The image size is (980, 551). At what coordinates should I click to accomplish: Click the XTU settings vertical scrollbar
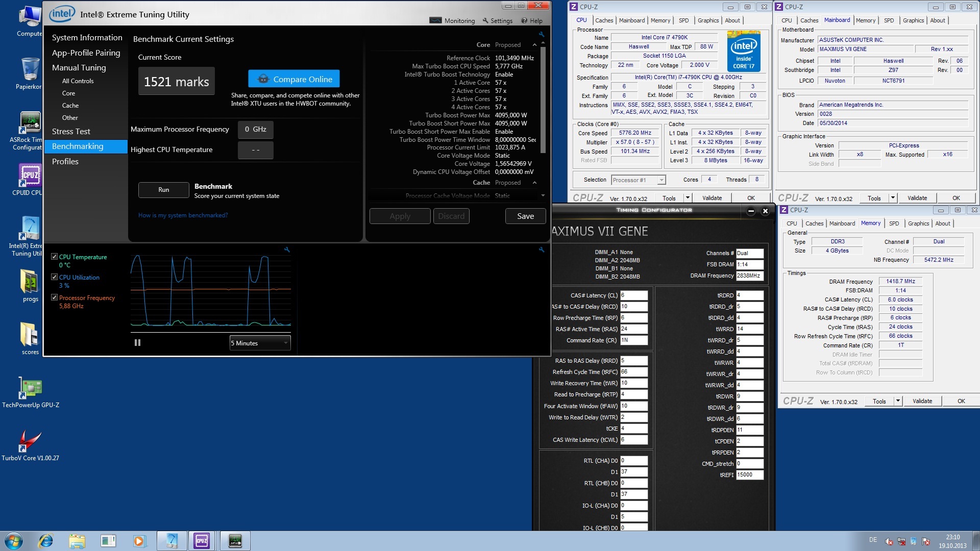(543, 99)
